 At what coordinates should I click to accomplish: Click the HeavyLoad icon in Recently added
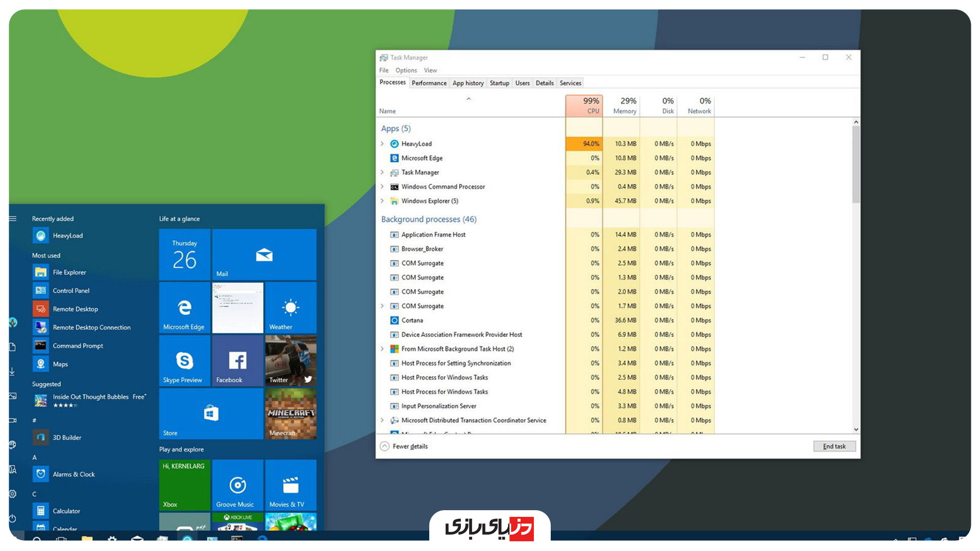pyautogui.click(x=41, y=236)
